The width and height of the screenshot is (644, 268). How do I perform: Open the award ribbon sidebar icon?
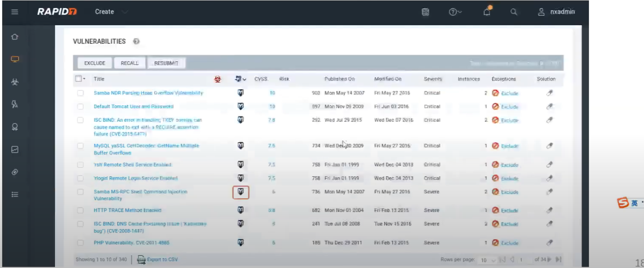click(x=15, y=127)
